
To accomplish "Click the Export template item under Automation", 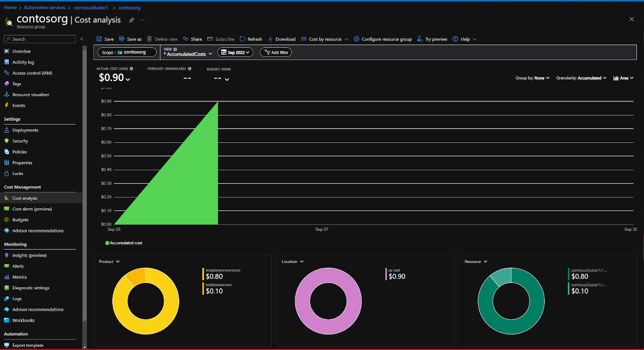I will [30, 344].
